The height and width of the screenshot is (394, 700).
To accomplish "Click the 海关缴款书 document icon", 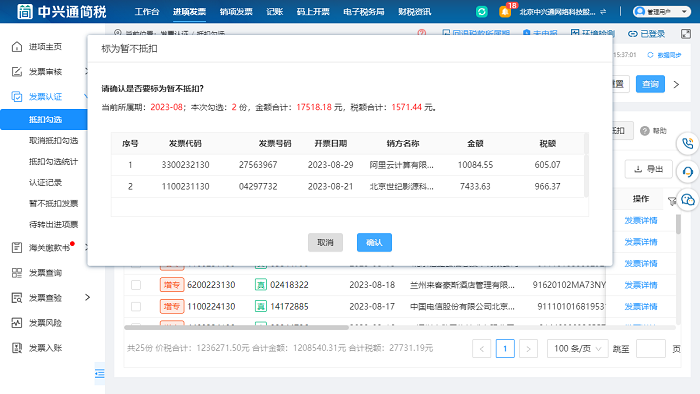I will 17,247.
